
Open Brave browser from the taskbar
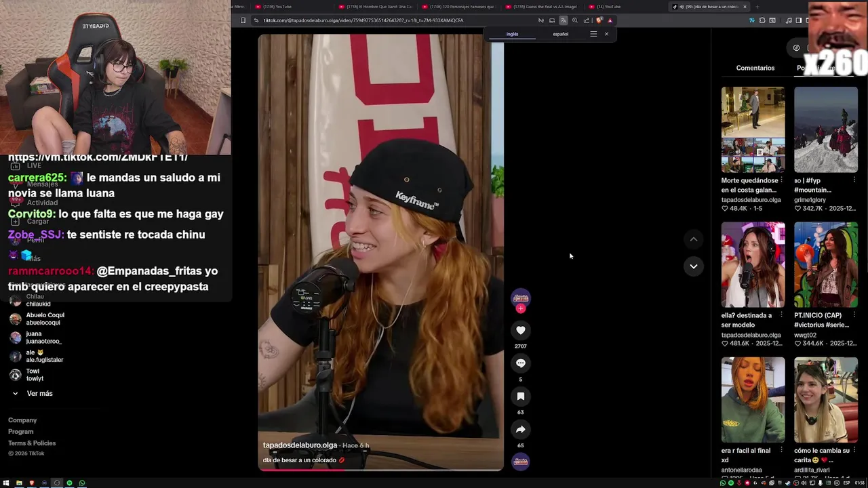[x=31, y=483]
